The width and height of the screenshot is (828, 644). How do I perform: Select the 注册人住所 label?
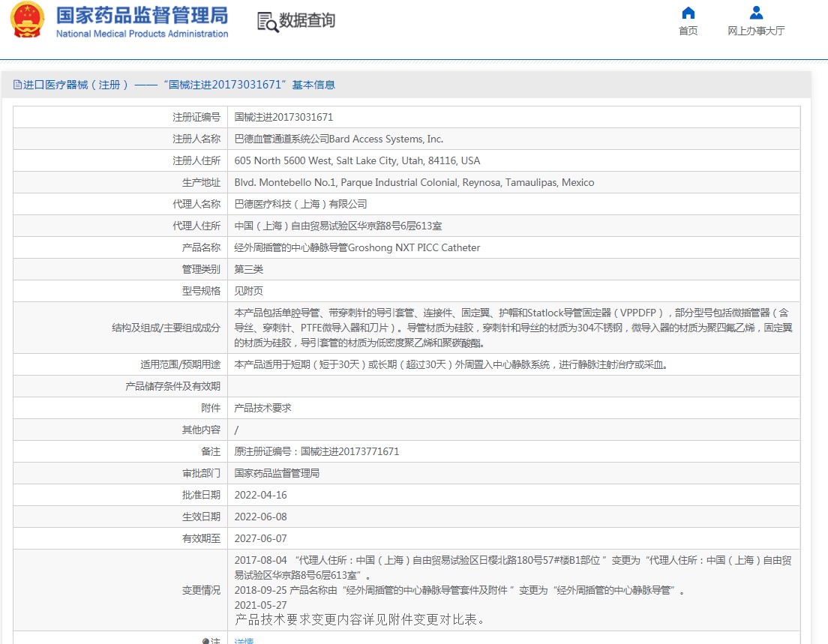tap(196, 160)
